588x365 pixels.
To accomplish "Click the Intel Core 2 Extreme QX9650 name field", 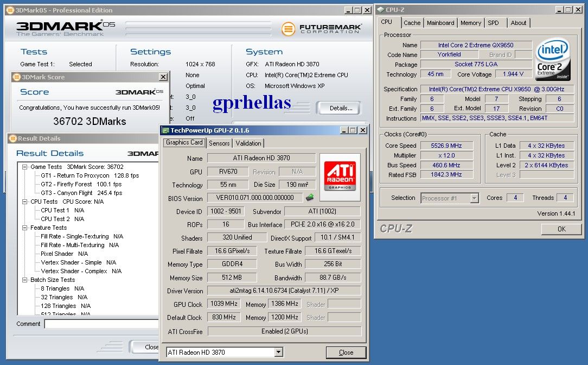I will [x=476, y=45].
